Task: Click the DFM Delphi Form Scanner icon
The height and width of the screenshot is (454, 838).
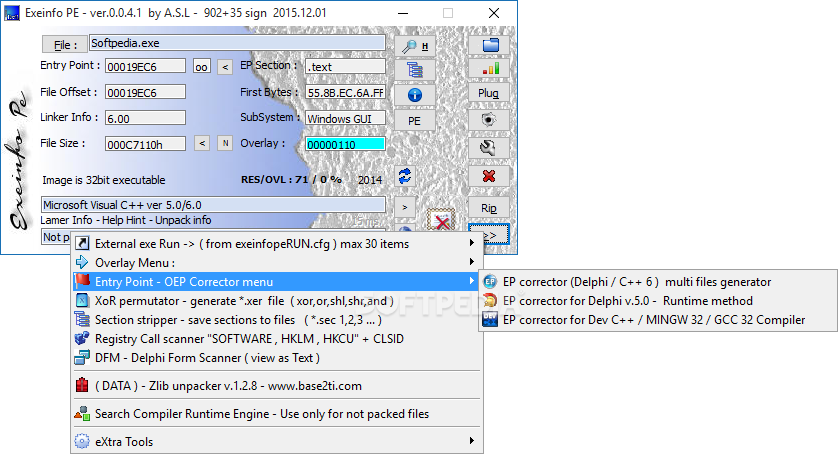Action: pos(82,358)
